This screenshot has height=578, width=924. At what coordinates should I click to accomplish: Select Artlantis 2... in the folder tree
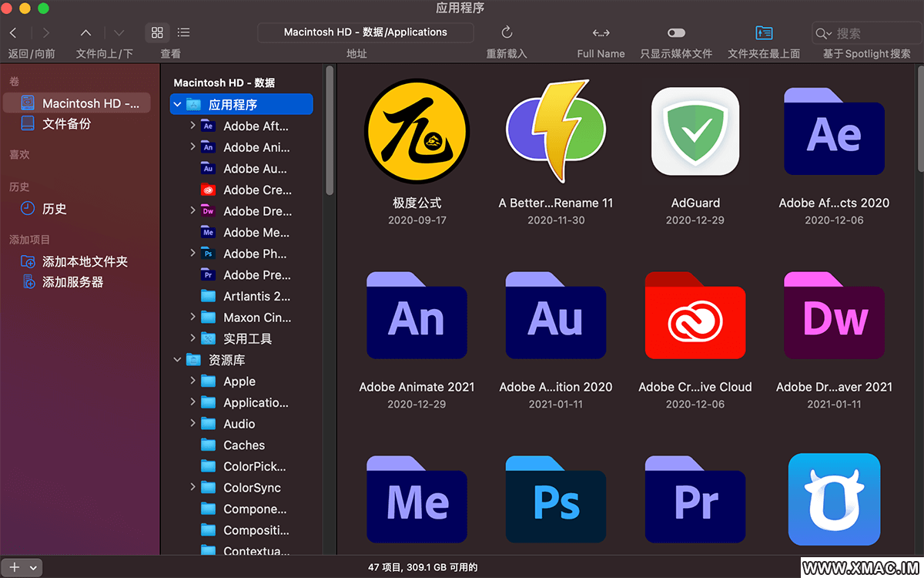tap(245, 296)
